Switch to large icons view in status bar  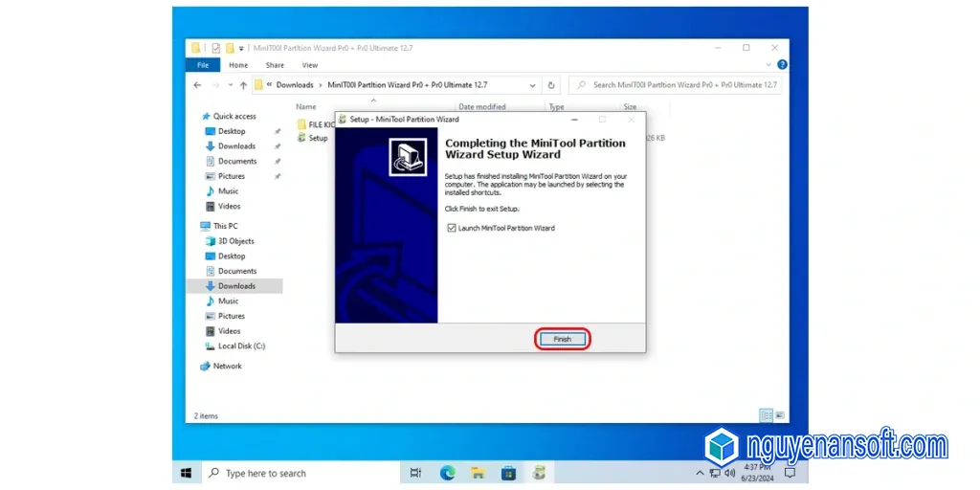coord(779,415)
